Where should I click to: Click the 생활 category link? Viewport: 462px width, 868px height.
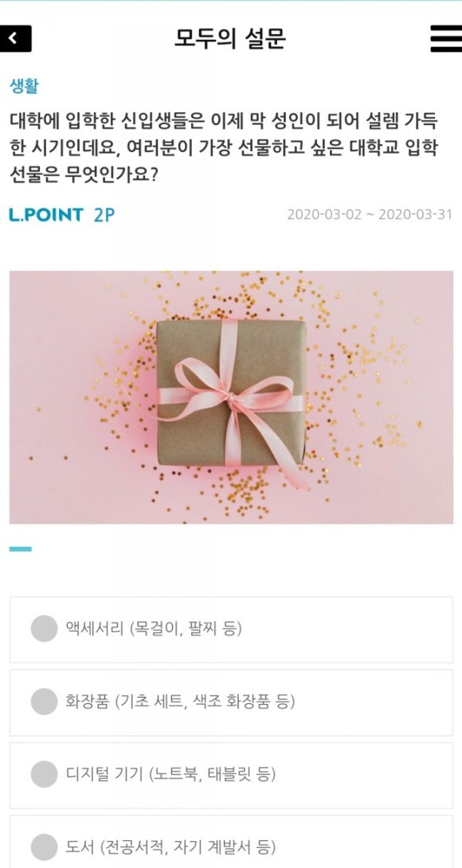click(24, 86)
